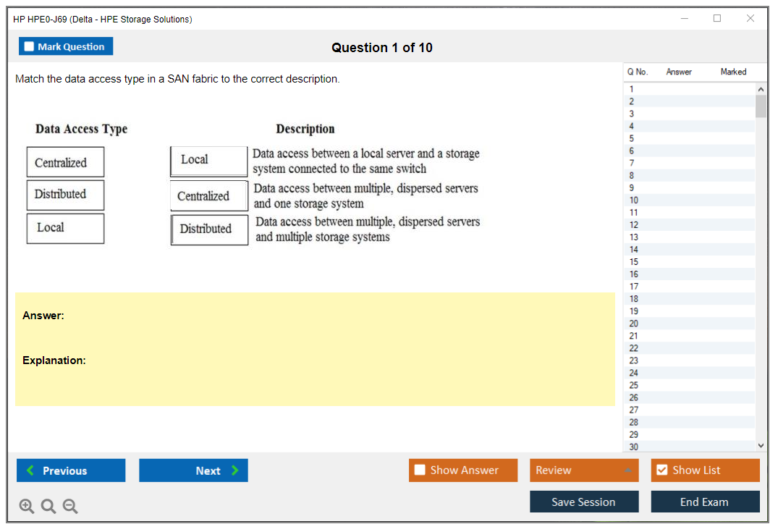The height and width of the screenshot is (532, 778).
Task: Uncheck the Show List checkbox
Action: 661,470
